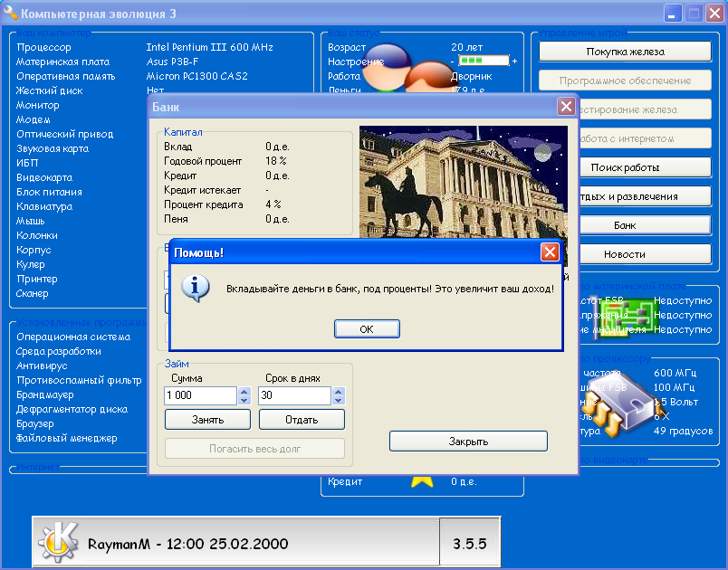The image size is (728, 570).
Task: Select the Антивирус label
Action: 42,366
